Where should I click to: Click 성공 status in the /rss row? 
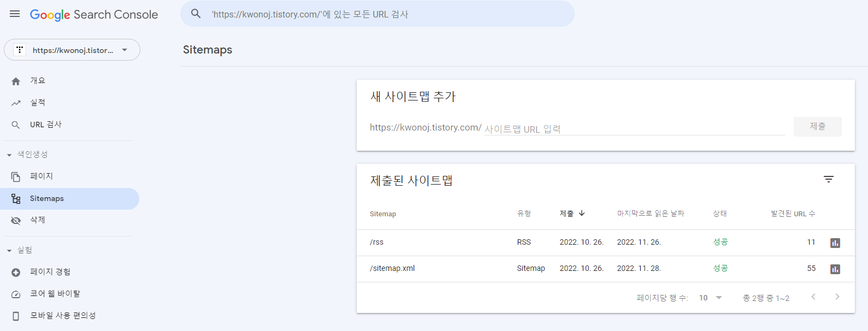pos(721,242)
